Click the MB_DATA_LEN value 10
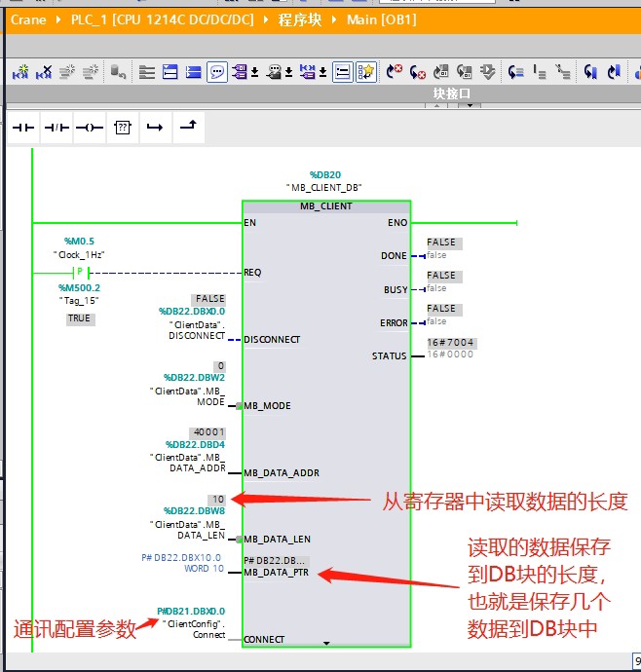The width and height of the screenshot is (641, 672). [x=219, y=500]
